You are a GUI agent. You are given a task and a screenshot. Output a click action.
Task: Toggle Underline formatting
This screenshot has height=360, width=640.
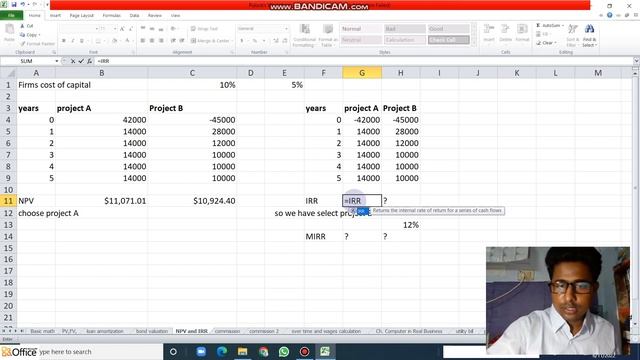(82, 41)
